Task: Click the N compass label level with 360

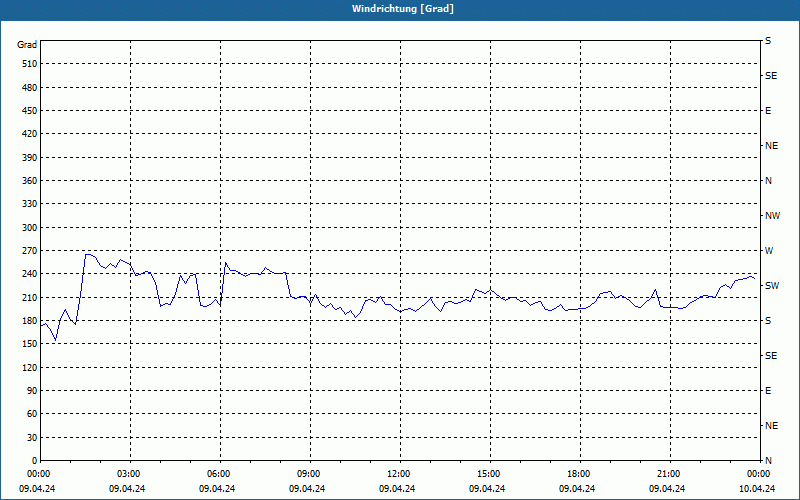Action: point(768,181)
